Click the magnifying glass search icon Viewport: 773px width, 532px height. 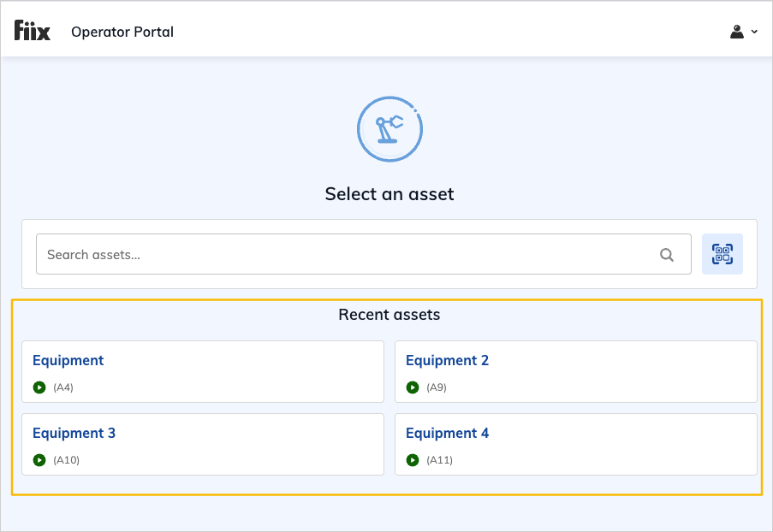667,254
